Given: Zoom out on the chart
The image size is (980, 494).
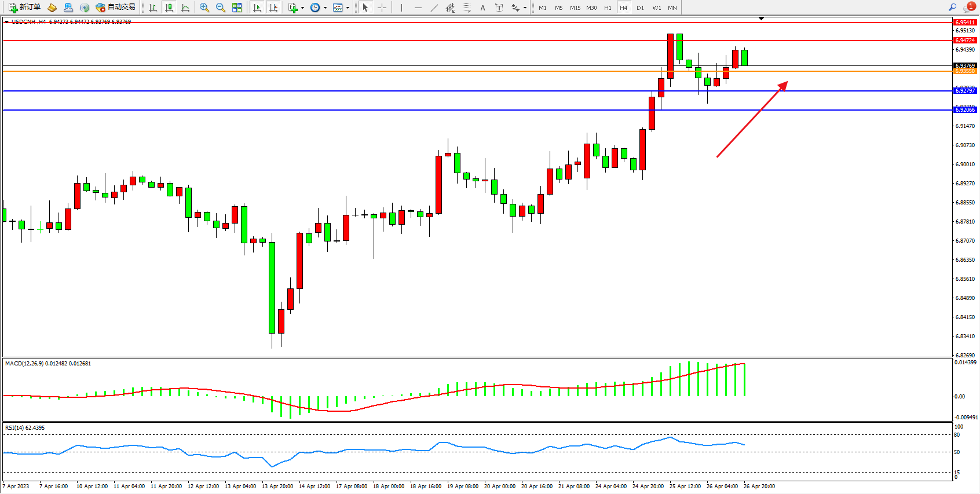Looking at the screenshot, I should 221,8.
